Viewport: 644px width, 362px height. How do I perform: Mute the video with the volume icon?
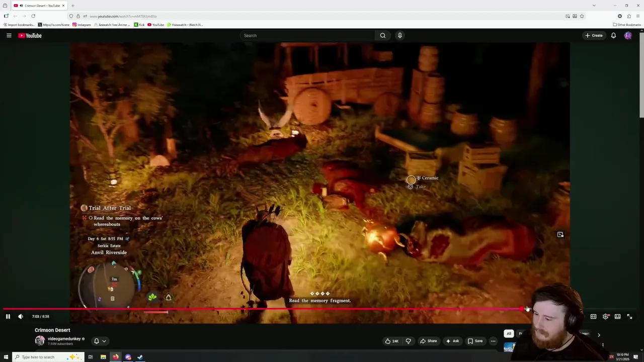pos(21,317)
